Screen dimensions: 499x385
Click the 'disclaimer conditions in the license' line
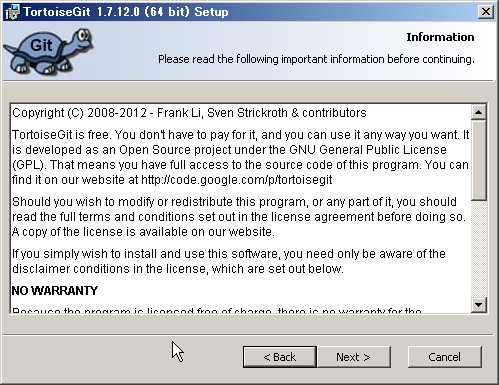point(178,269)
